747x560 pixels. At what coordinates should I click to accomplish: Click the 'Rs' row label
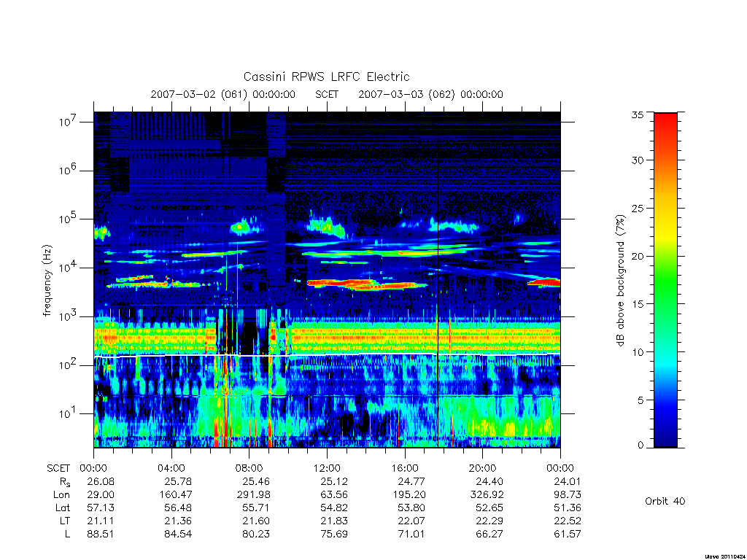(x=65, y=483)
